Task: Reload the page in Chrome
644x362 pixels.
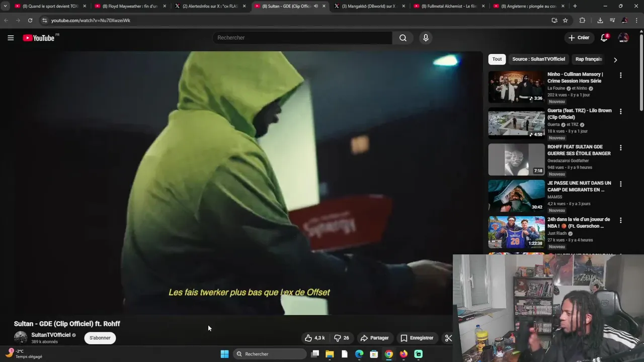Action: (30, 20)
